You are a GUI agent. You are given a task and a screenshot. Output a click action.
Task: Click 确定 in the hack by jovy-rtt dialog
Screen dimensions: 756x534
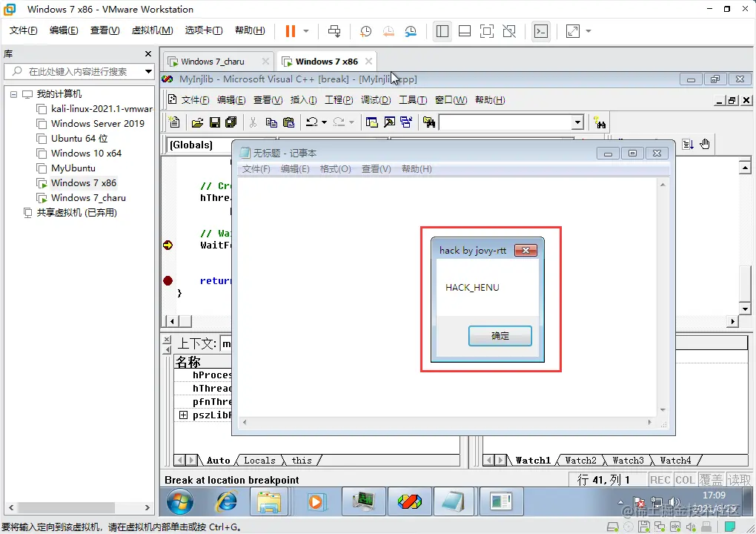click(500, 336)
